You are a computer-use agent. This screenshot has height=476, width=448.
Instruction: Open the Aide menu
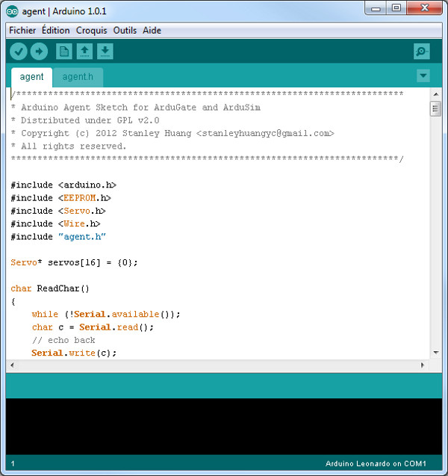pos(152,31)
